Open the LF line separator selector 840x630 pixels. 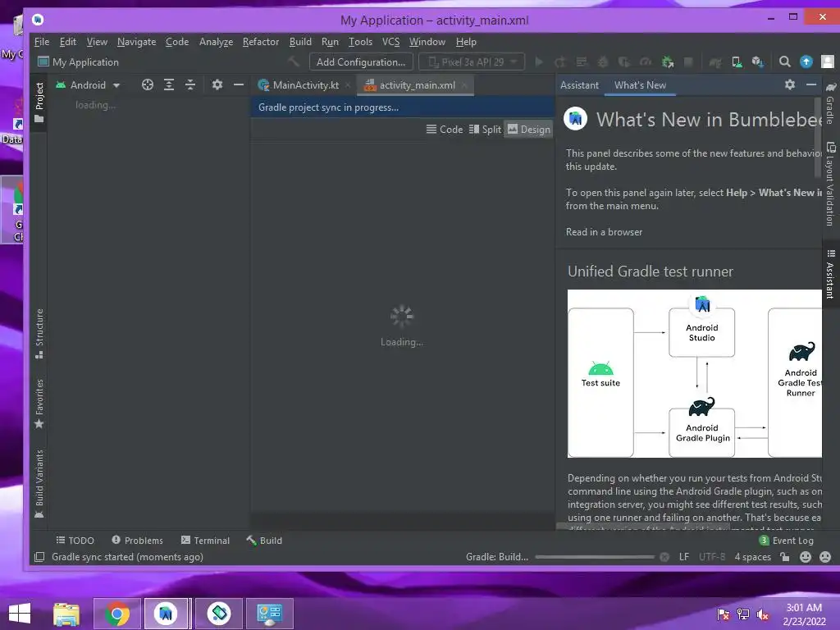point(683,557)
